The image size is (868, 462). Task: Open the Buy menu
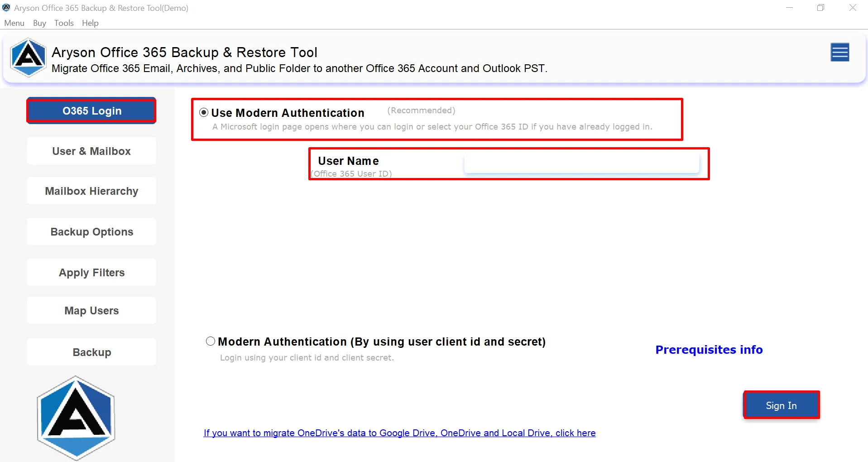point(39,23)
